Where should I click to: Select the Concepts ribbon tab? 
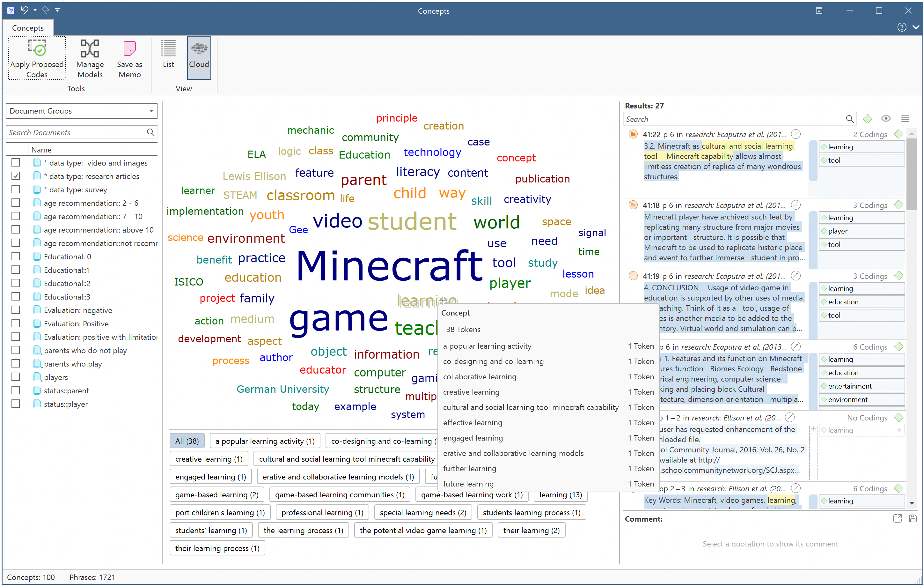pyautogui.click(x=28, y=28)
